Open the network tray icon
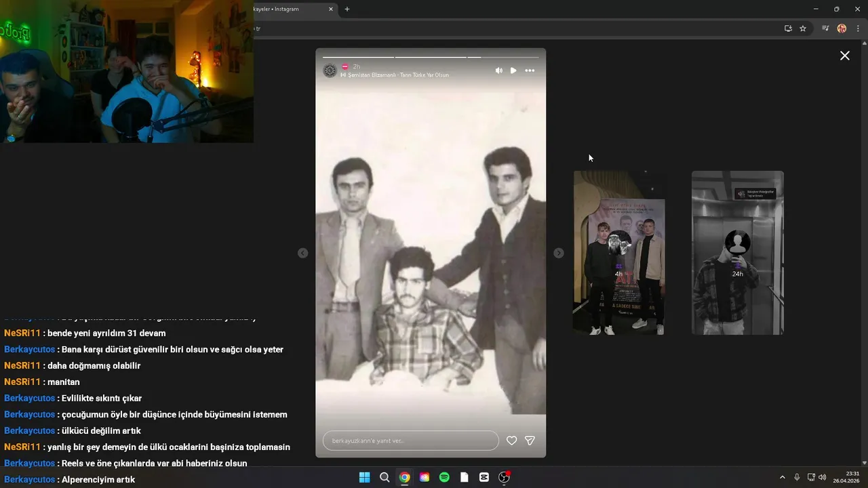Screen dimensions: 868x488 click(x=811, y=477)
